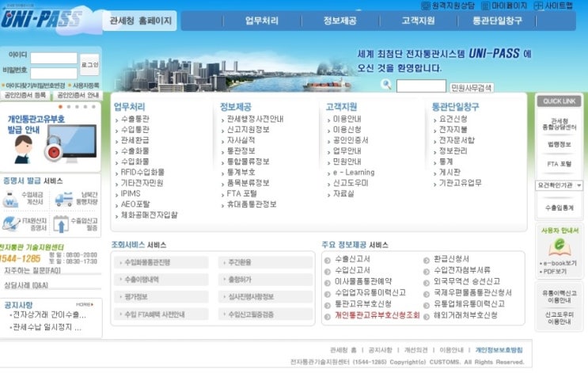Click the magnifier search icon

point(386,85)
